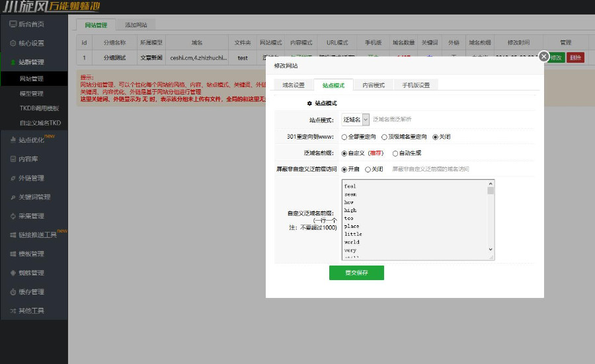Screen dimensions: 595x364
Task: Switch to the 内容模式 tab
Action: 374,85
